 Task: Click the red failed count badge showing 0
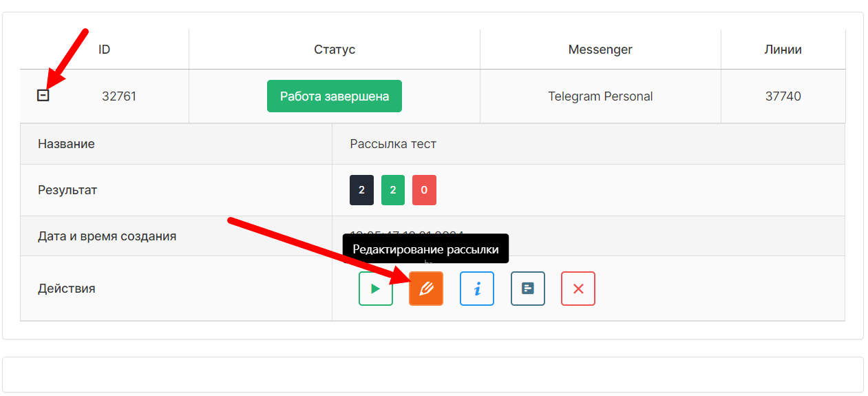tap(424, 190)
